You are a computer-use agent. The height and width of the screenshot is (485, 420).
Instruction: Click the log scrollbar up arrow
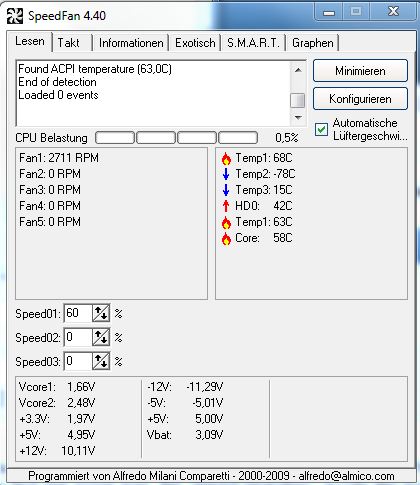point(298,70)
